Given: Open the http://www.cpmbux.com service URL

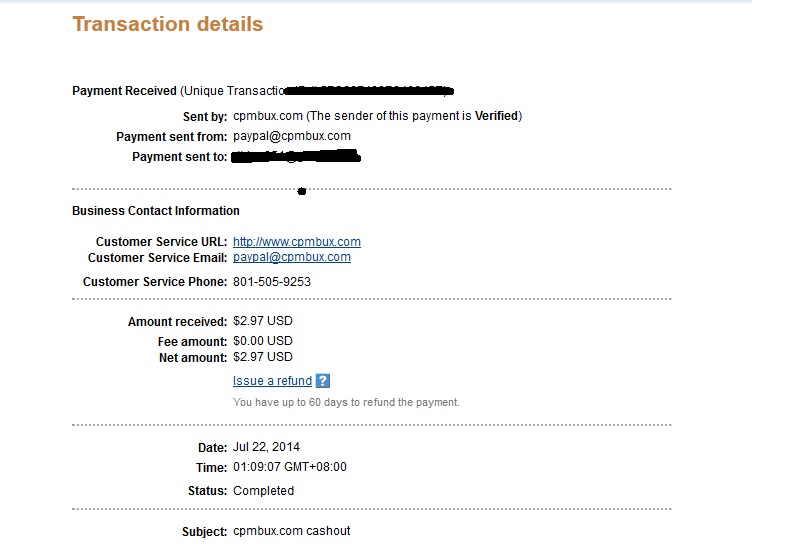Looking at the screenshot, I should tap(296, 242).
